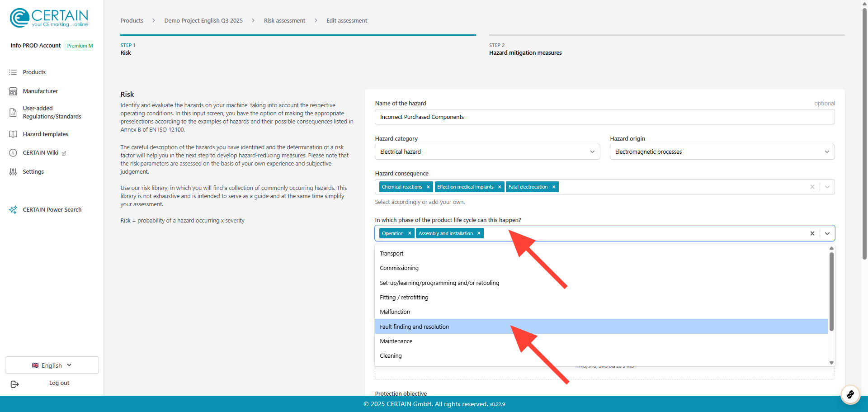Image resolution: width=868 pixels, height=412 pixels.
Task: Open Settings in the sidebar
Action: 33,172
